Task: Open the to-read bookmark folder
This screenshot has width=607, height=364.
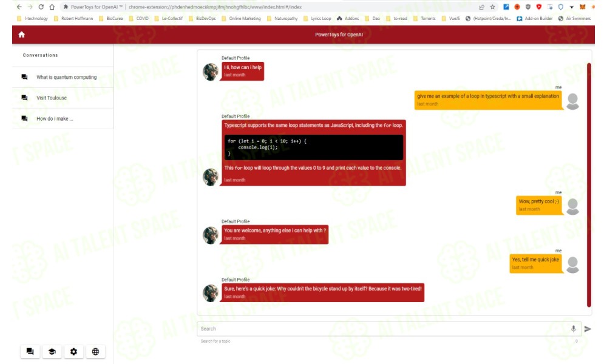Action: point(396,19)
